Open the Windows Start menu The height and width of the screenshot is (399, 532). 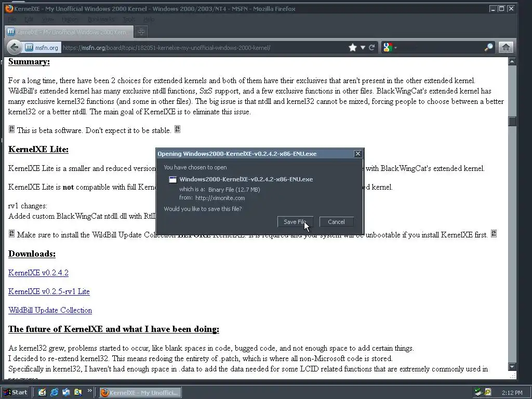point(16,392)
